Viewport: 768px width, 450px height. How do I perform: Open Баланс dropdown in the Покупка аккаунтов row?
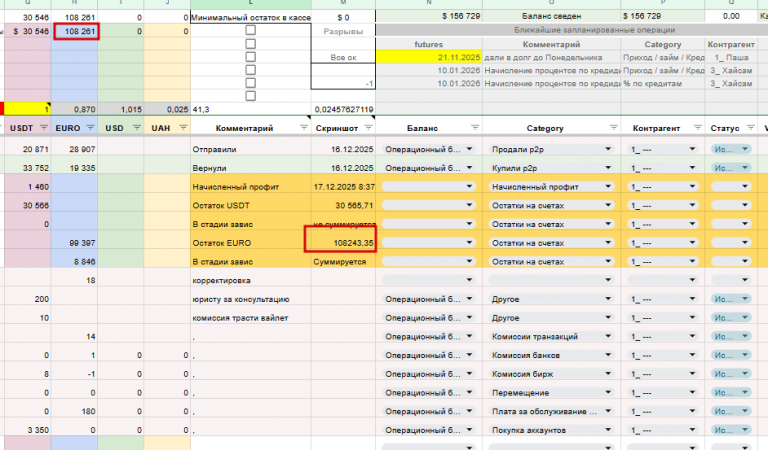coord(469,430)
